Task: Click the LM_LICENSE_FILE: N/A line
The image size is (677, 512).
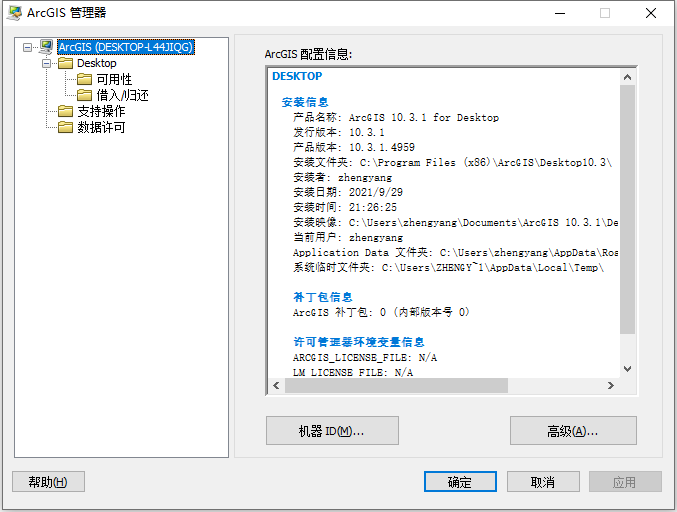Action: [x=353, y=372]
